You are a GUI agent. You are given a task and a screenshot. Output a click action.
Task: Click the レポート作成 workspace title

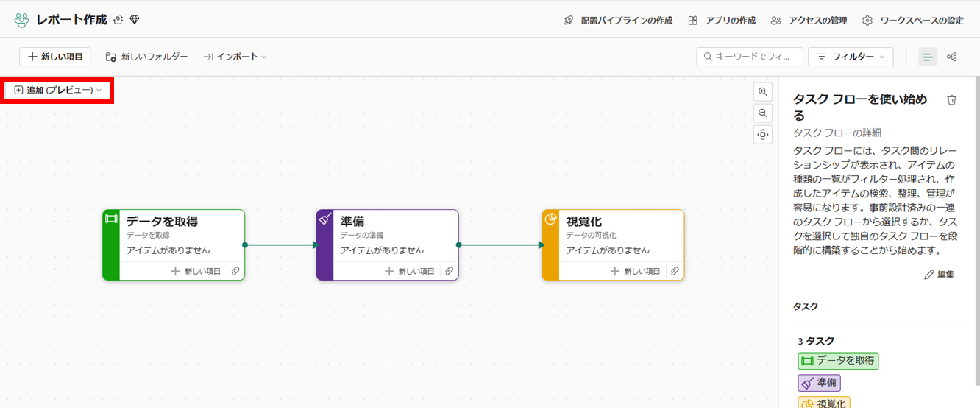[x=71, y=20]
